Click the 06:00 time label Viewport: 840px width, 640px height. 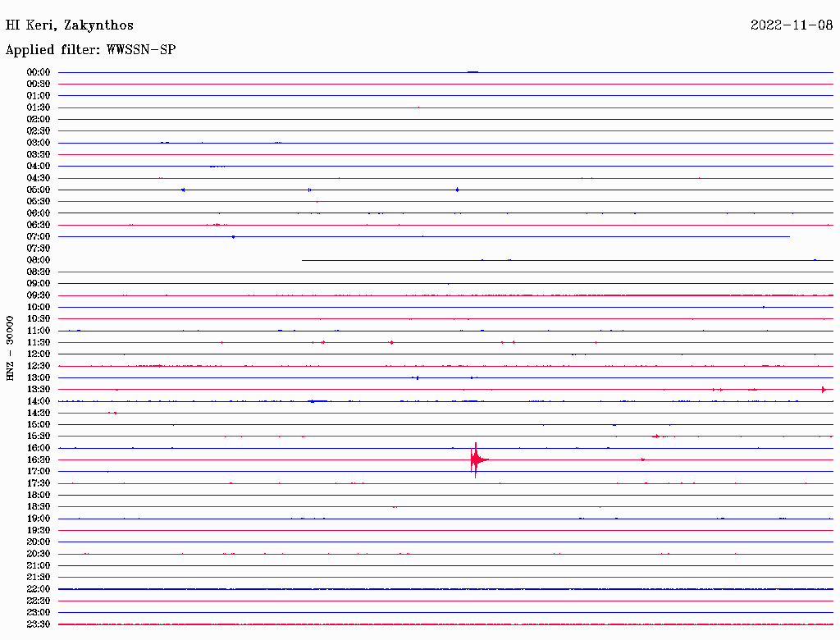(39, 213)
